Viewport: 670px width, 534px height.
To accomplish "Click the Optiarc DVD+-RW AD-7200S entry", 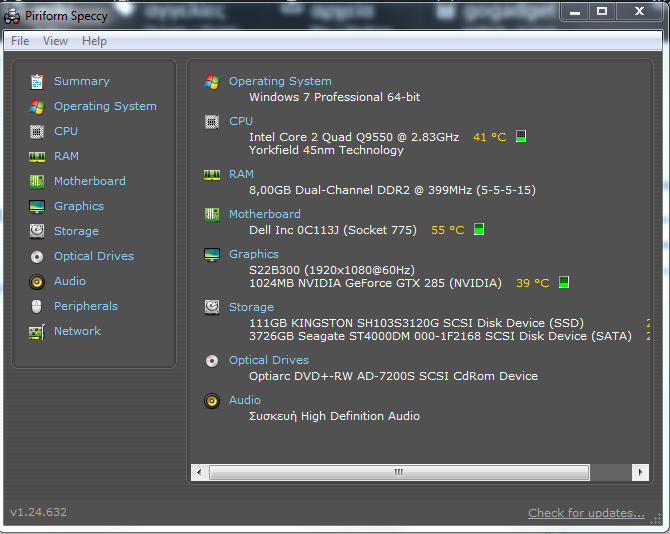I will coord(394,376).
